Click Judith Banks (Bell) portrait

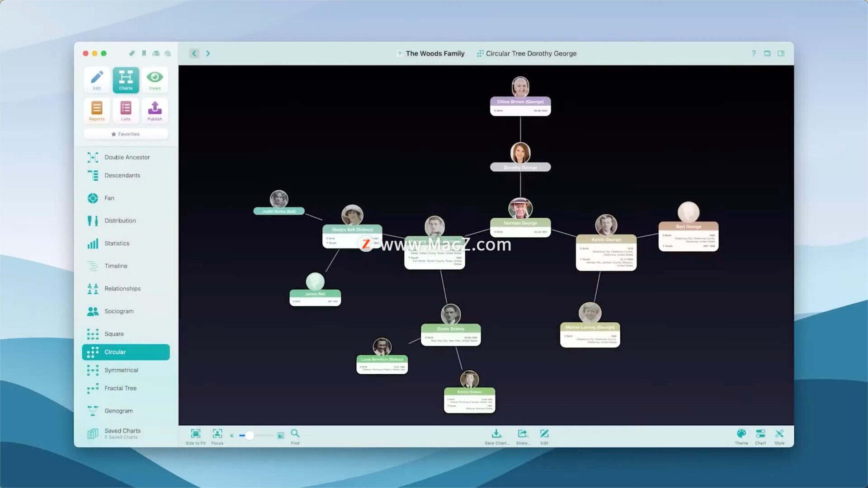pyautogui.click(x=279, y=199)
